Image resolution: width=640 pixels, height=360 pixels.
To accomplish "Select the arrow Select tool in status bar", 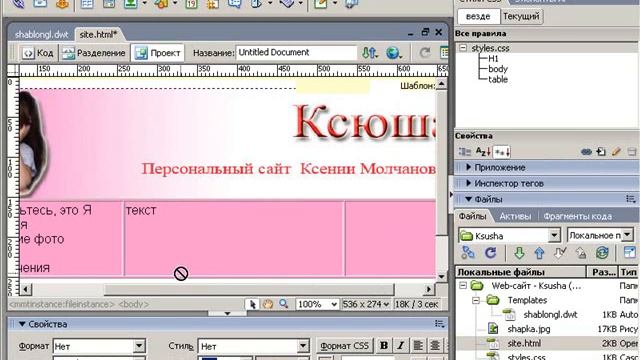I will coord(253,304).
